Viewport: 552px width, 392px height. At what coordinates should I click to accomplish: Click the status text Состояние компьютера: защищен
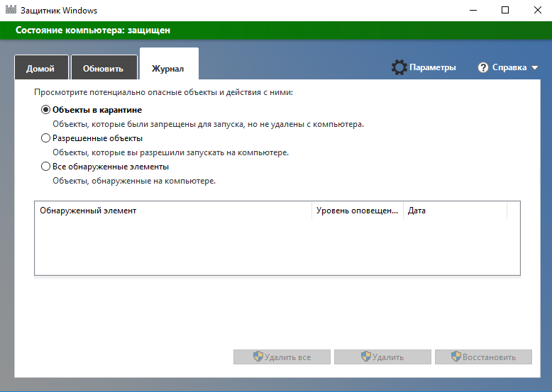pyautogui.click(x=93, y=30)
